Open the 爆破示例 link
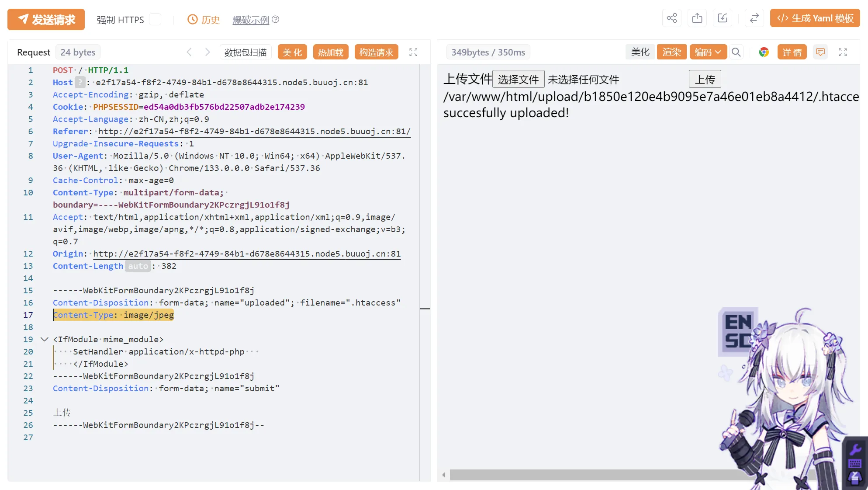The image size is (868, 490). pyautogui.click(x=251, y=20)
